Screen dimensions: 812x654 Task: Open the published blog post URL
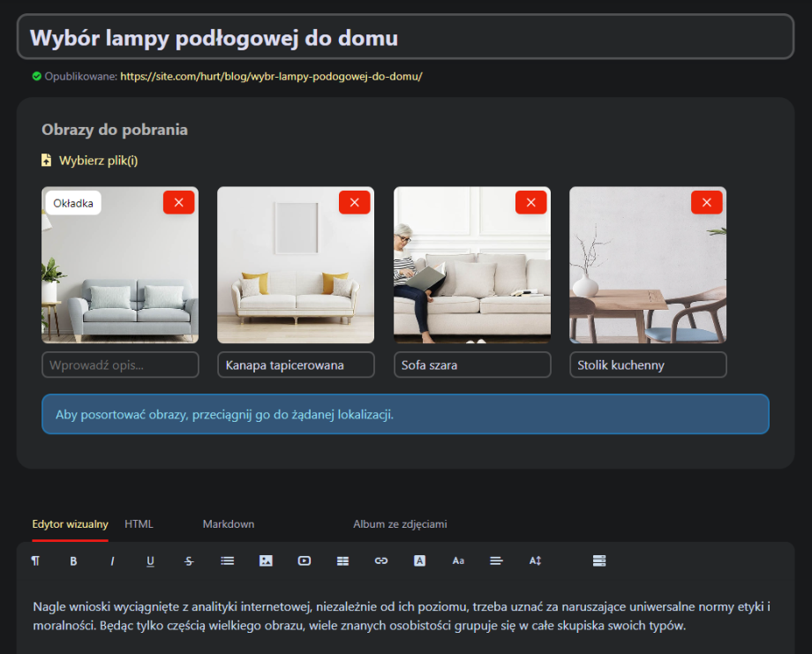click(x=271, y=77)
